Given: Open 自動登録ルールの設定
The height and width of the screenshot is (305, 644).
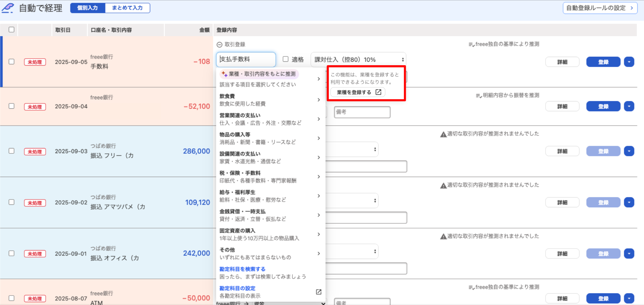Looking at the screenshot, I should (600, 8).
